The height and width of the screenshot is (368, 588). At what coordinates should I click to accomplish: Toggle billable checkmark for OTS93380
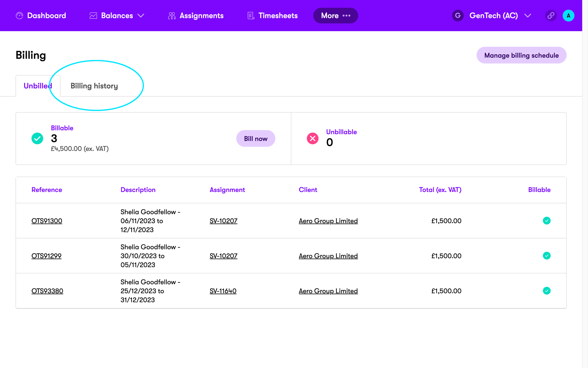[546, 291]
